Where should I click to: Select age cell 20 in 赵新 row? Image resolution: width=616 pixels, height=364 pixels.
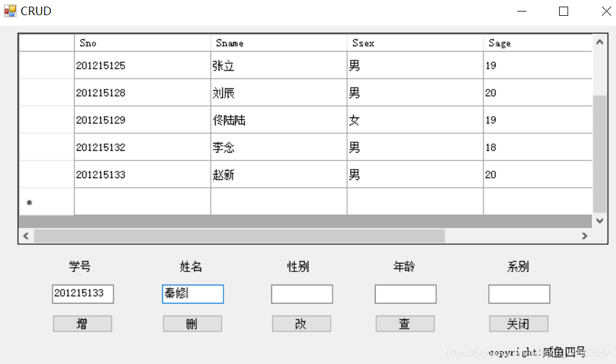[x=537, y=174]
